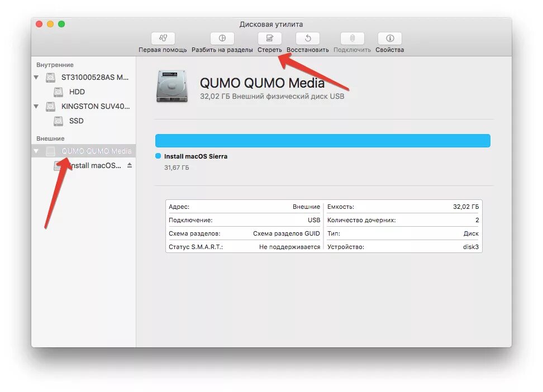Click the Схема разделов GUID value
543x392 pixels.
287,233
